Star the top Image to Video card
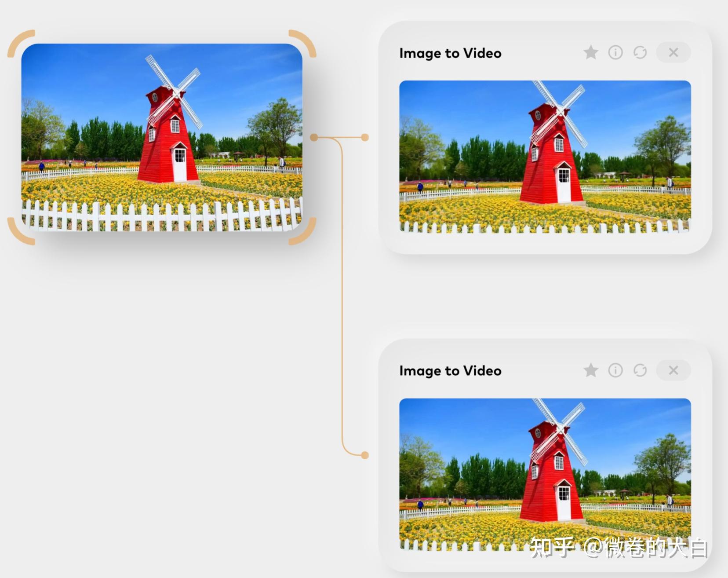Screen dimensions: 728x578 pos(591,53)
